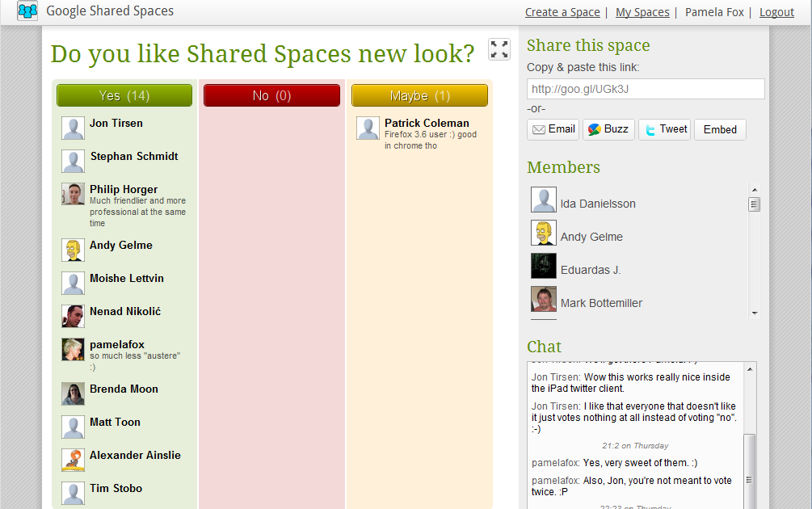Click the envelope icon on the Email button
Viewport: 812px width, 509px height.
537,129
